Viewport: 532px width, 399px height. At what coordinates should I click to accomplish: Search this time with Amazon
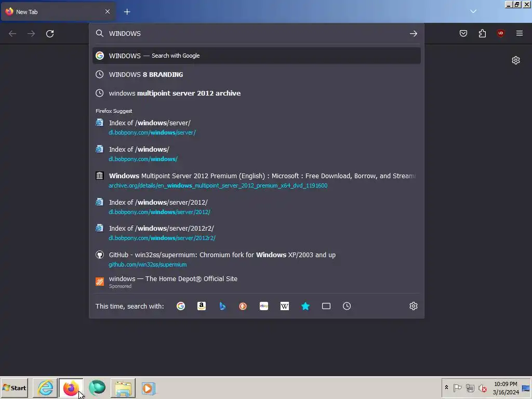(x=202, y=306)
